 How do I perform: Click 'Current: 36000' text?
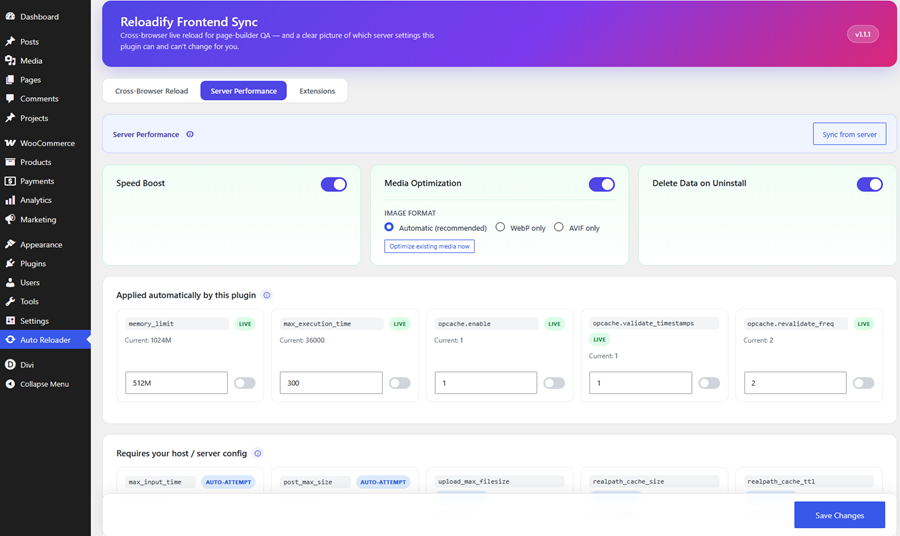click(x=302, y=340)
